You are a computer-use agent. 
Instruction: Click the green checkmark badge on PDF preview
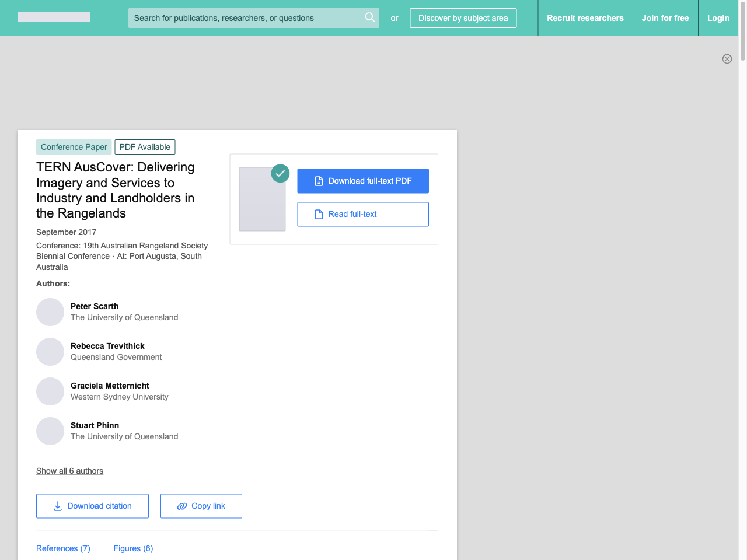click(281, 173)
